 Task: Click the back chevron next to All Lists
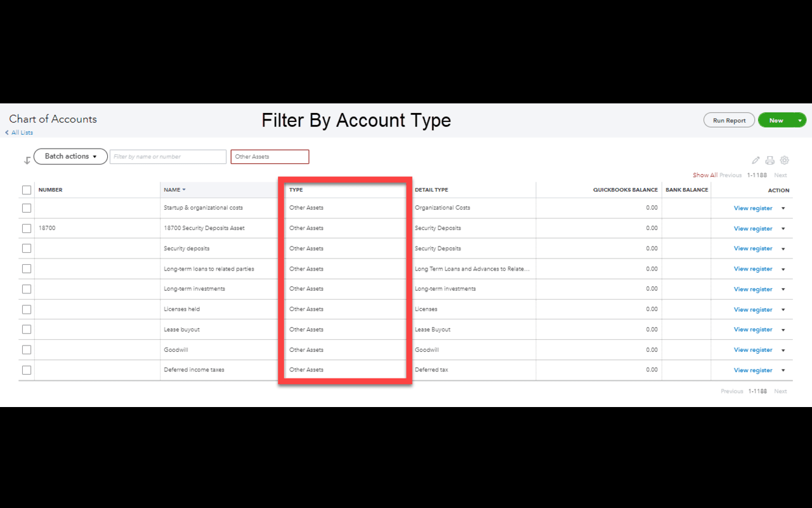click(6, 132)
